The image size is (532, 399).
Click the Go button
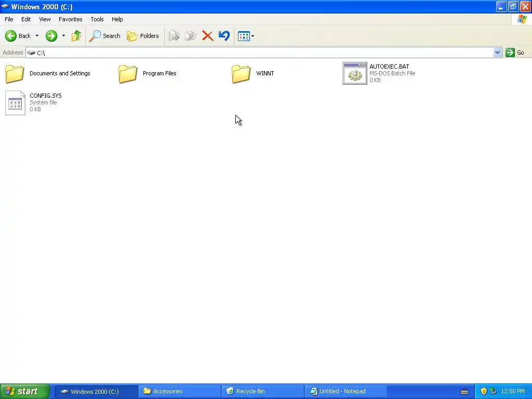[x=515, y=52]
